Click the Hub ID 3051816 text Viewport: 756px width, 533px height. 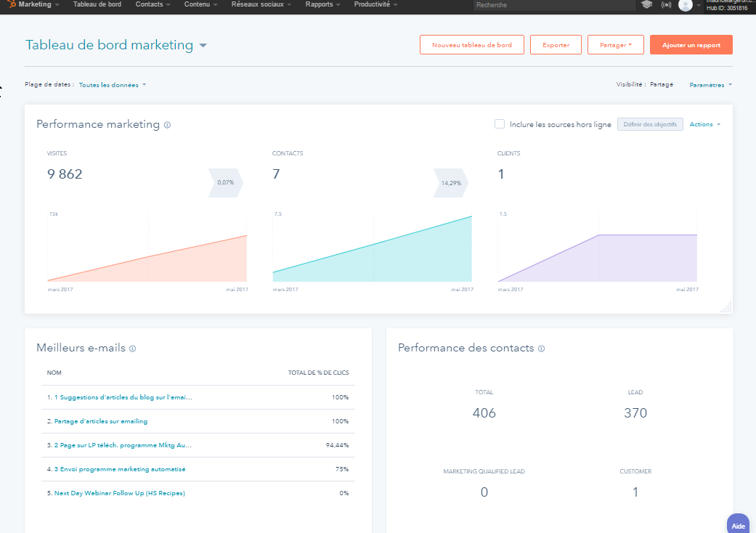click(x=727, y=8)
